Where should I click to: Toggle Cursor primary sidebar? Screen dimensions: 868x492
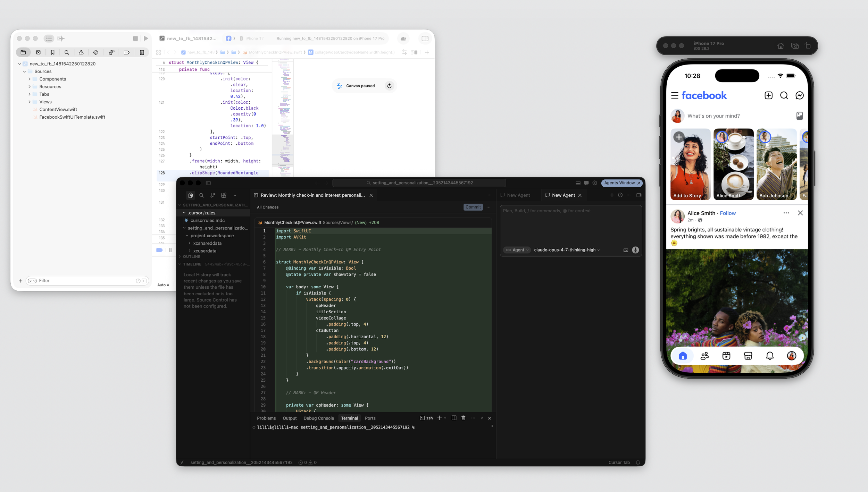click(x=208, y=183)
